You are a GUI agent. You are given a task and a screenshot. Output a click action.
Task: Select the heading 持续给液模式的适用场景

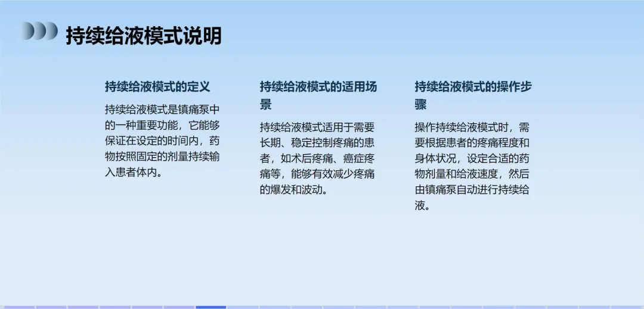(x=318, y=95)
